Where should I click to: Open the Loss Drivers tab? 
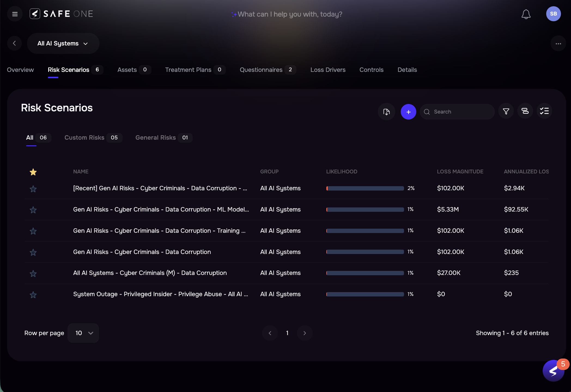click(x=328, y=70)
